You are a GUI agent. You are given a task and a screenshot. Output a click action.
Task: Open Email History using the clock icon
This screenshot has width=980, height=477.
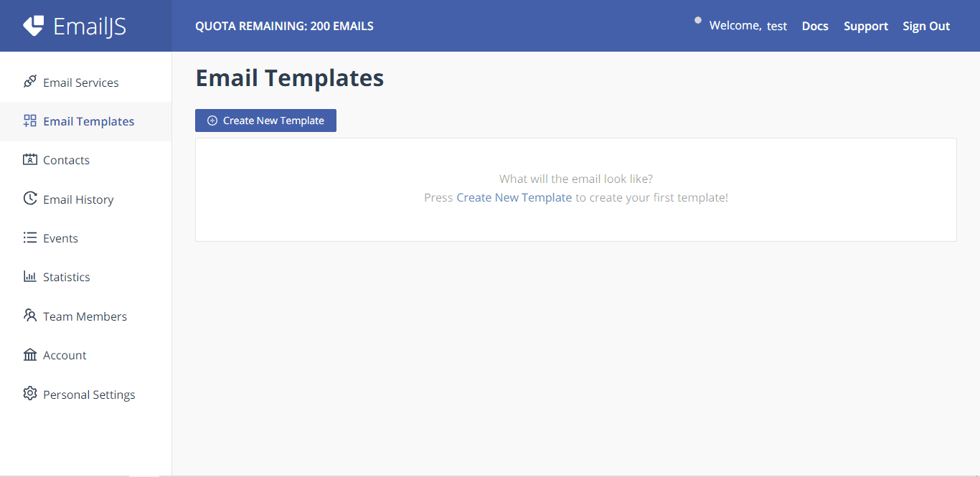29,199
